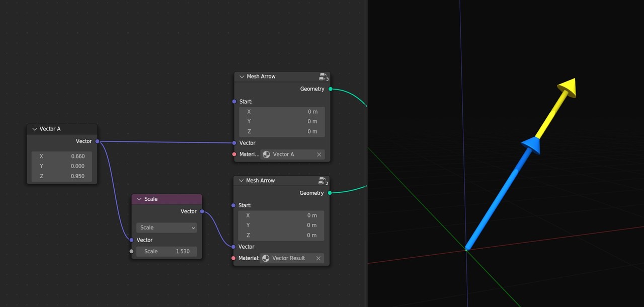644x307 pixels.
Task: Collapse the Scale node
Action: click(x=139, y=199)
